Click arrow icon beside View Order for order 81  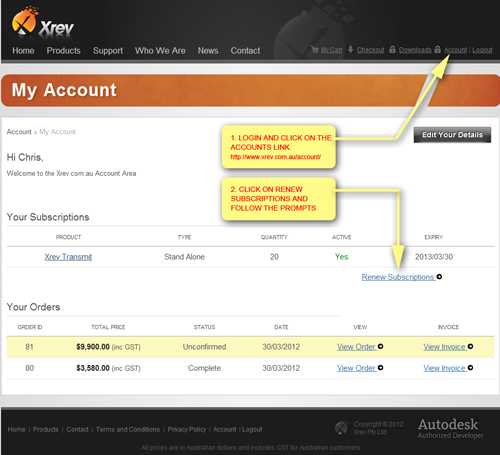[380, 347]
